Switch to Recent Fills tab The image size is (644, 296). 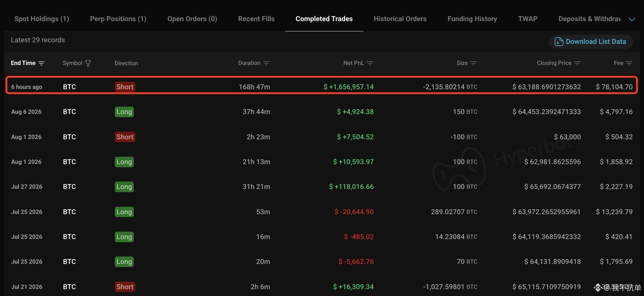[256, 19]
